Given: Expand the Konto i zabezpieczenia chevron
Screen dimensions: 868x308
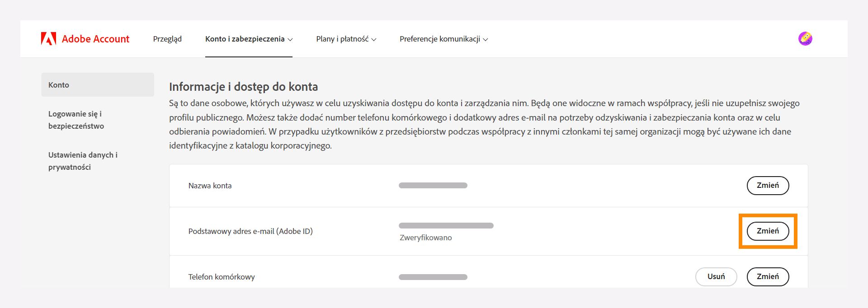Looking at the screenshot, I should (290, 39).
